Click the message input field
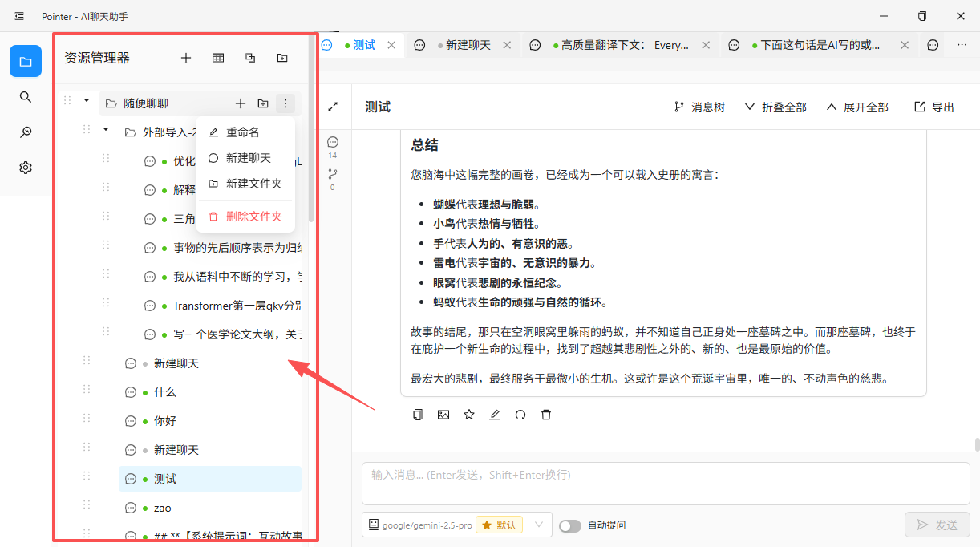The image size is (980, 547). [666, 484]
